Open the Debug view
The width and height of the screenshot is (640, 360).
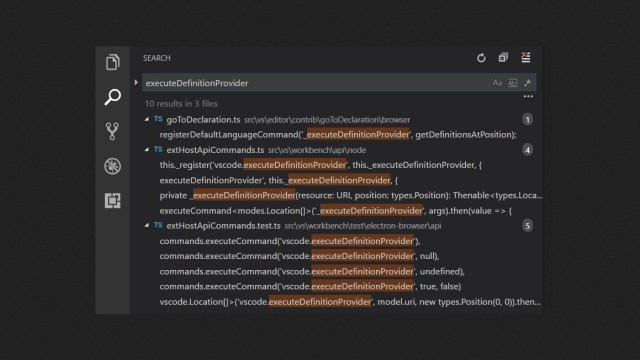tap(113, 166)
